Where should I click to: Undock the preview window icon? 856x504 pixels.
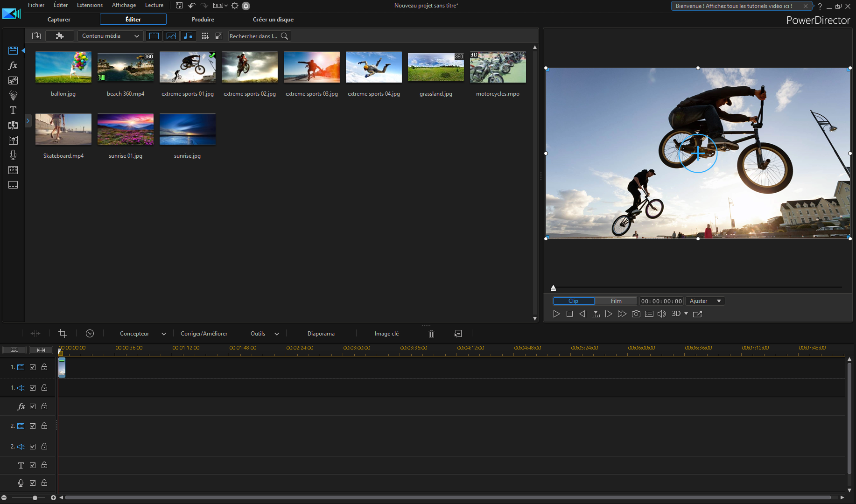[697, 314]
